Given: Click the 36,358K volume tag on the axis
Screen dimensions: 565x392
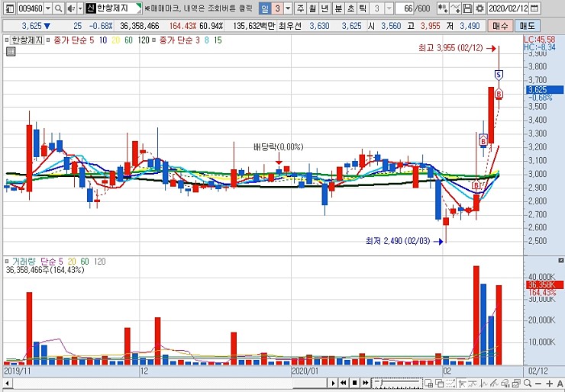Looking at the screenshot, I should 544,285.
